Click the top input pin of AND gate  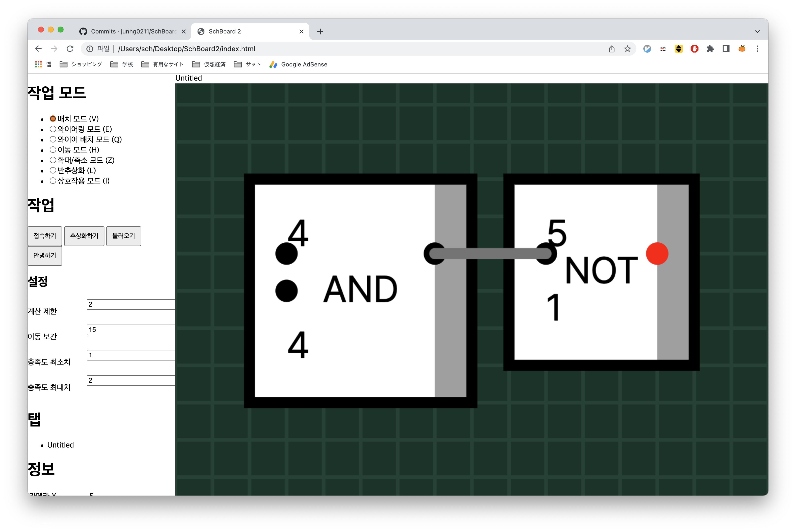286,253
